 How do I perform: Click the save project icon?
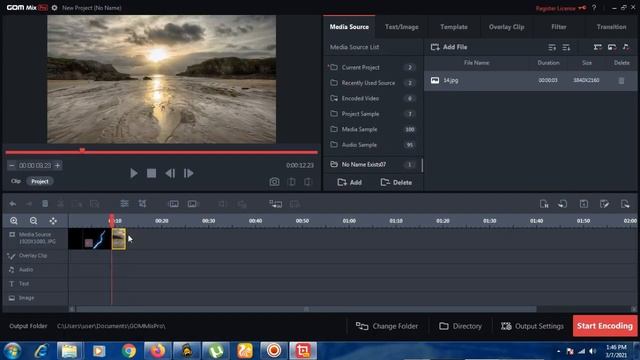pos(584,204)
